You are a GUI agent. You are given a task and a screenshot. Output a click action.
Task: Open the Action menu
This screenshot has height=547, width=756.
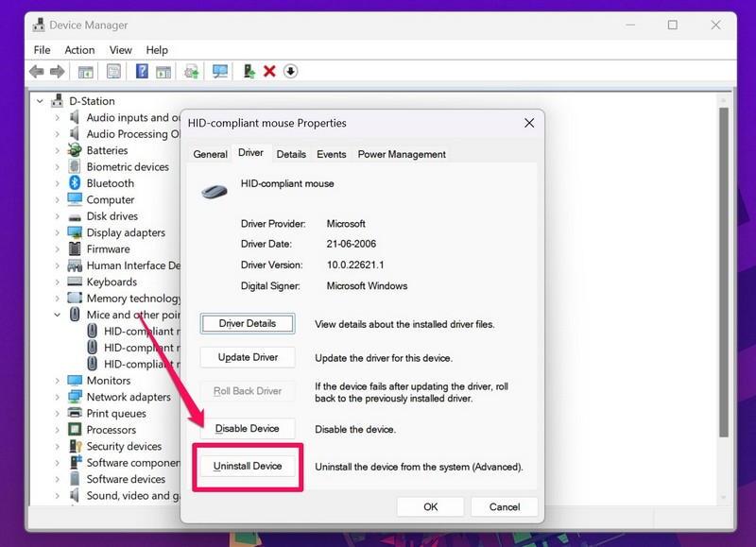coord(79,50)
